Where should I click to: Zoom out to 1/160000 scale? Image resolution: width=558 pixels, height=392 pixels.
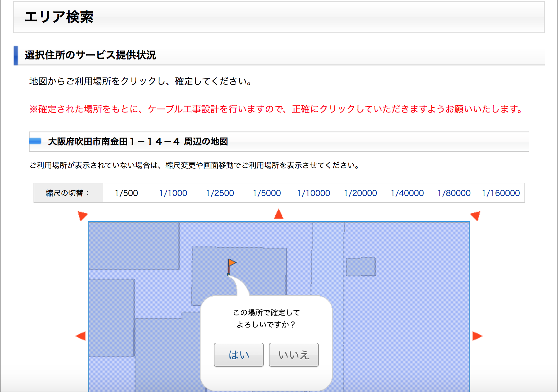501,193
